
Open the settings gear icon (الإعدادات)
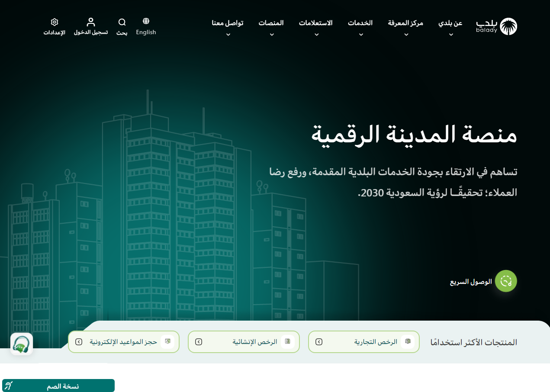(54, 22)
